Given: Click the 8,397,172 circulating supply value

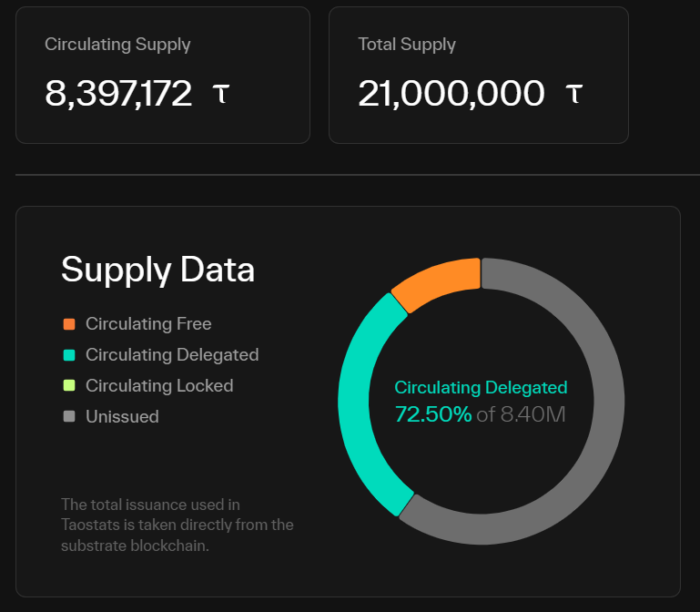Looking at the screenshot, I should pyautogui.click(x=118, y=93).
